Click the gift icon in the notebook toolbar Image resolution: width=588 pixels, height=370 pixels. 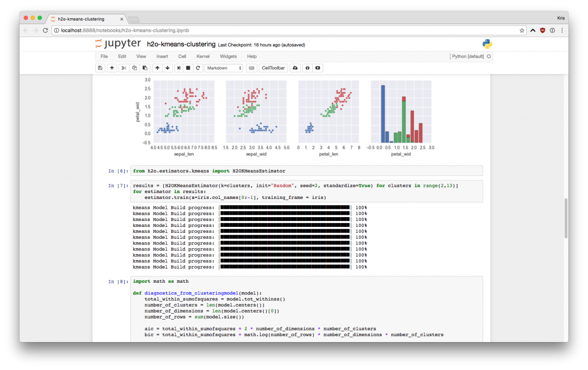tap(307, 68)
